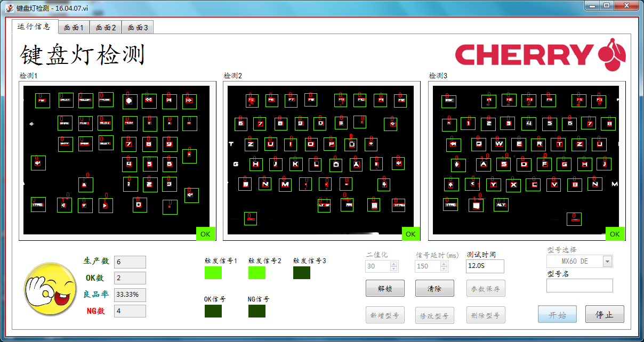The height and width of the screenshot is (342, 644).
Task: Click the NG信号 indicator light
Action: click(x=257, y=311)
